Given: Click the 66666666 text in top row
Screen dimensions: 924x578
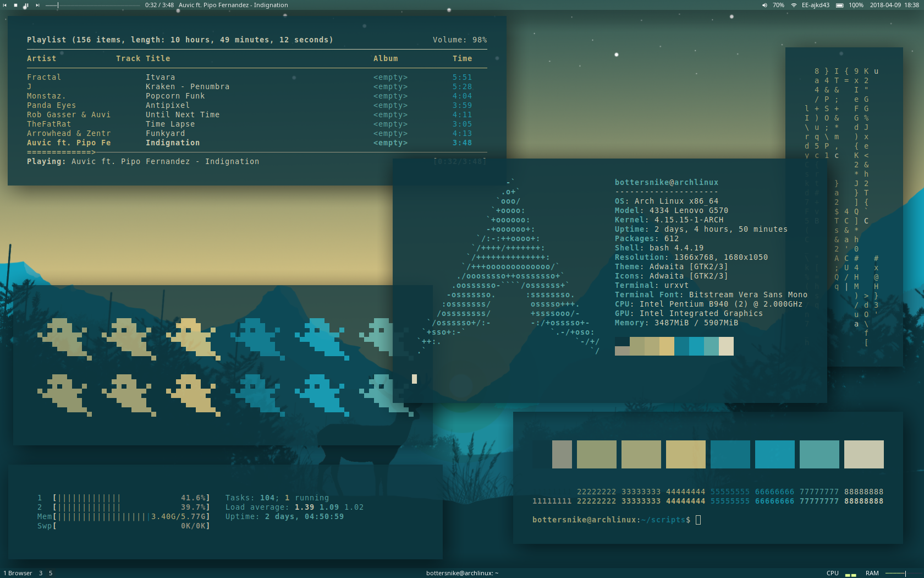Looking at the screenshot, I should pos(774,492).
